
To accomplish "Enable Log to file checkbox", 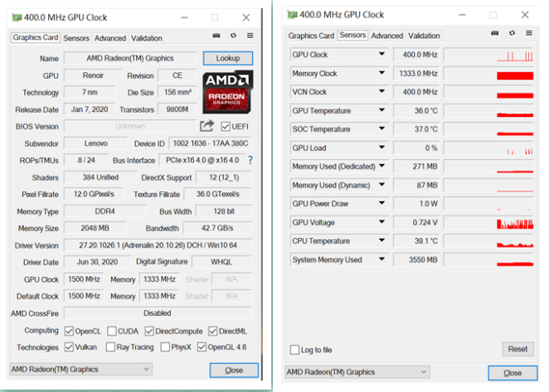I will click(294, 350).
